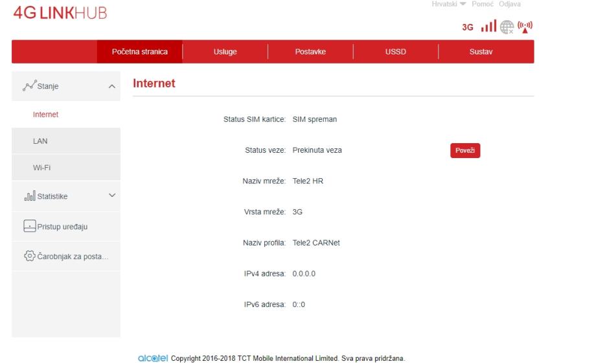Viewport: 596px width, 364px height.
Task: Click the Stanje graph icon
Action: (x=30, y=85)
